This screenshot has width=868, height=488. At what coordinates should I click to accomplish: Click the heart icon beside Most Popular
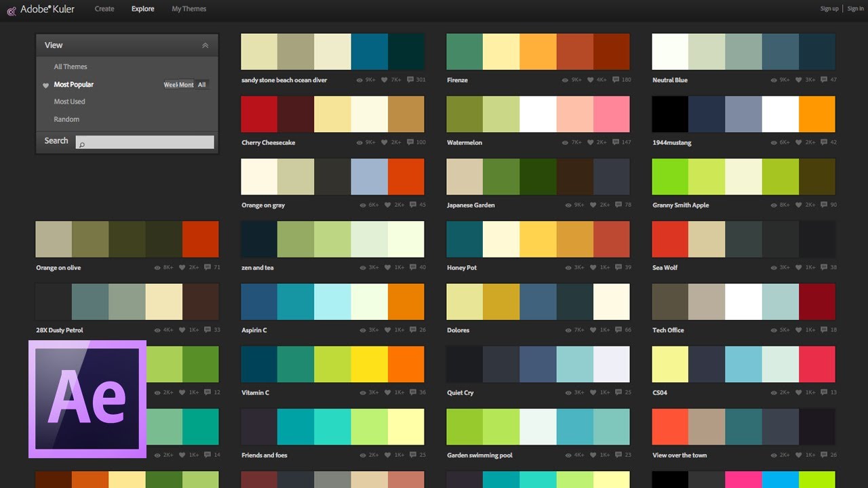coord(45,85)
